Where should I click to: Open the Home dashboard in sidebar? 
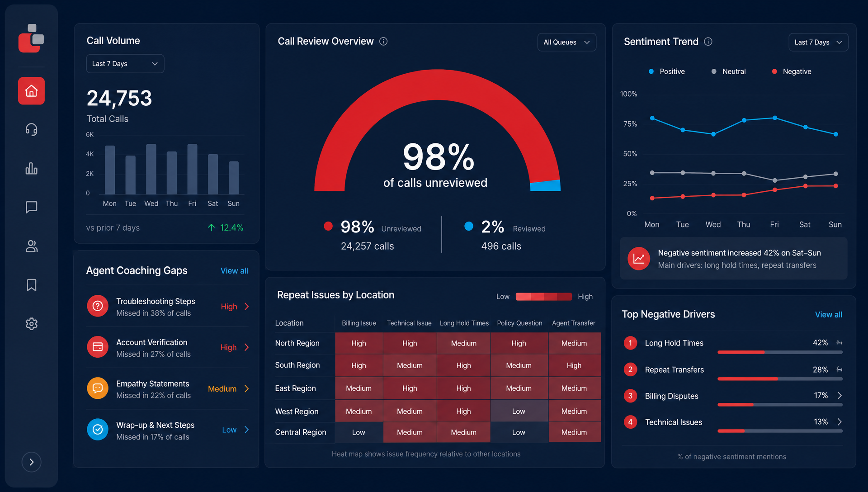[x=31, y=91]
